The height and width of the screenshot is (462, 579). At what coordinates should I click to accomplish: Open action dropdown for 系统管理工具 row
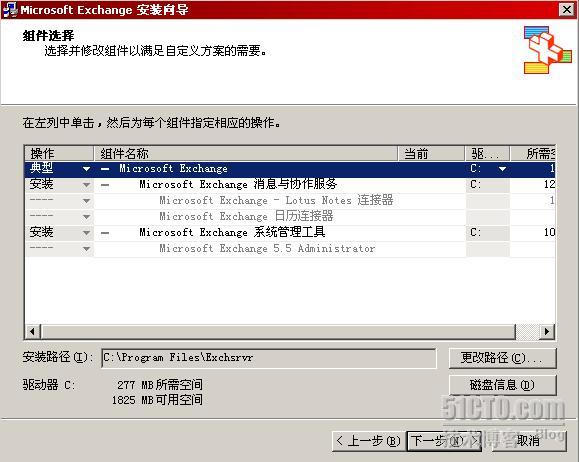point(86,233)
